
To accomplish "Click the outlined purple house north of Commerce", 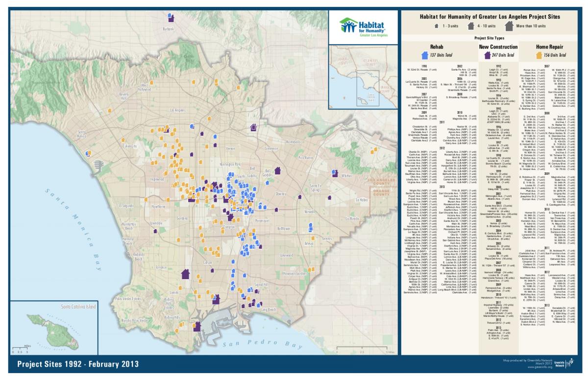I will 253,127.
